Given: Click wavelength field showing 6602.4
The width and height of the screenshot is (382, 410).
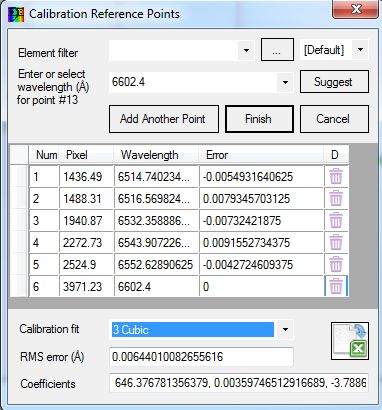Looking at the screenshot, I should tap(193, 82).
